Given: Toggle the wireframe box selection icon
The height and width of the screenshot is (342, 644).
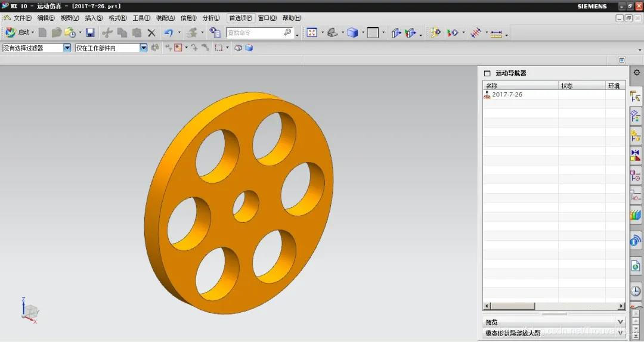Looking at the screenshot, I should pyautogui.click(x=238, y=48).
